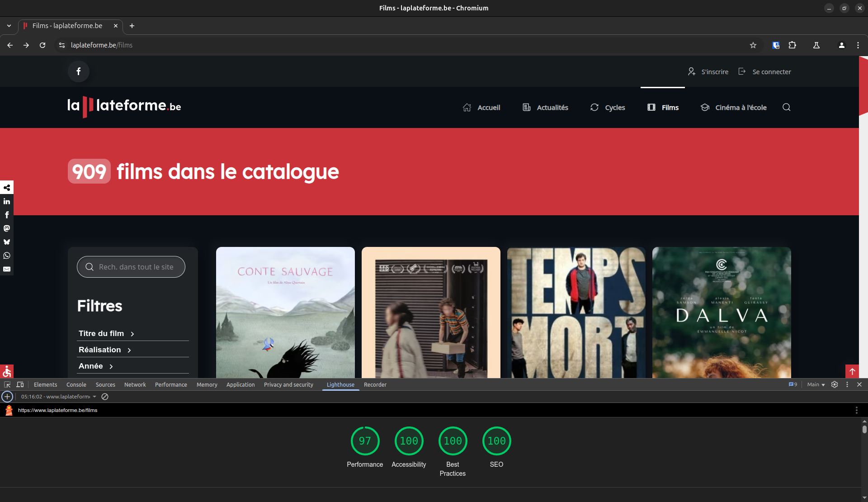Click the laplateforme.be logo
This screenshot has width=868, height=502.
124,107
